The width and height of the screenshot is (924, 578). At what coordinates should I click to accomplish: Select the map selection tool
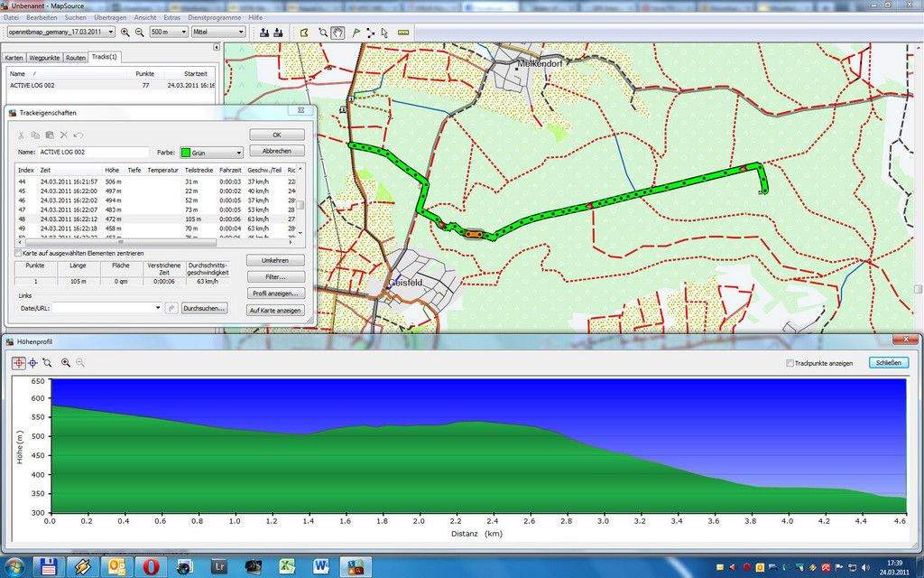point(305,33)
